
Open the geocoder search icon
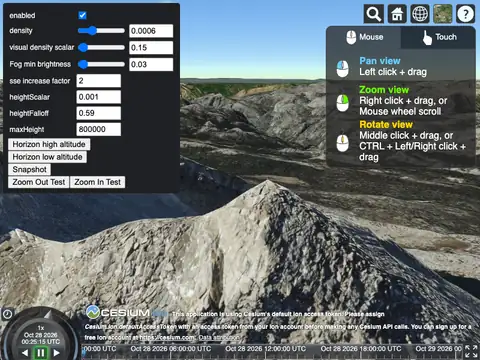click(374, 14)
